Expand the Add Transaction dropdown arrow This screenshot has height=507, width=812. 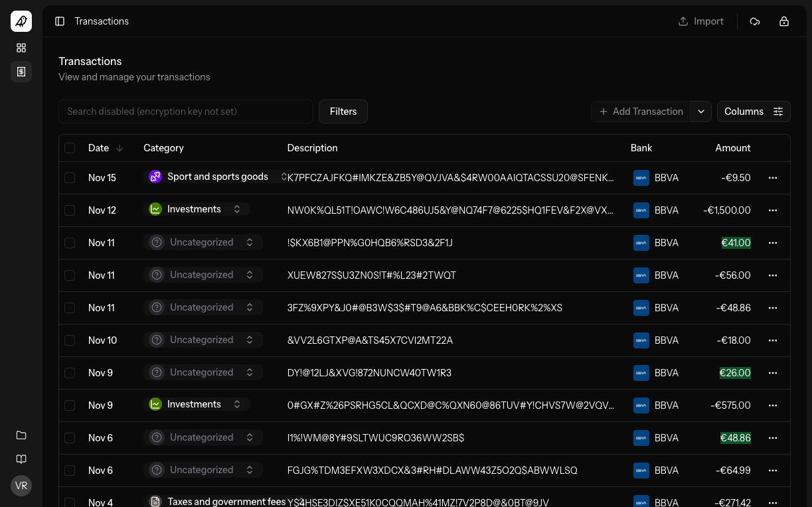pyautogui.click(x=700, y=111)
